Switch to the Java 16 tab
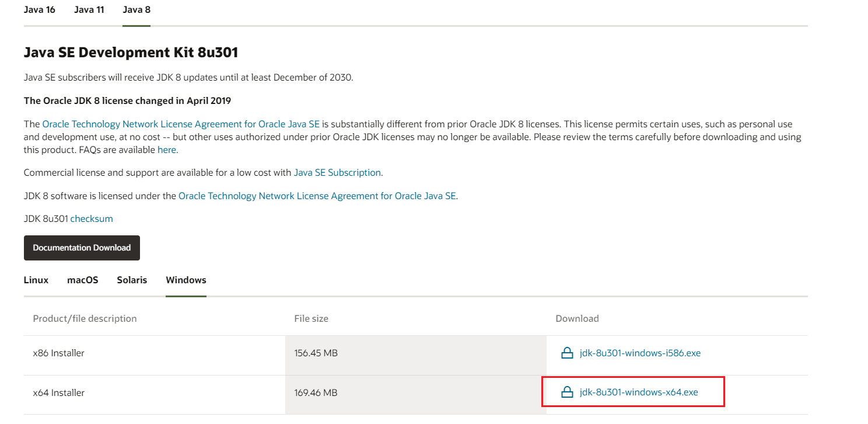 (x=40, y=10)
